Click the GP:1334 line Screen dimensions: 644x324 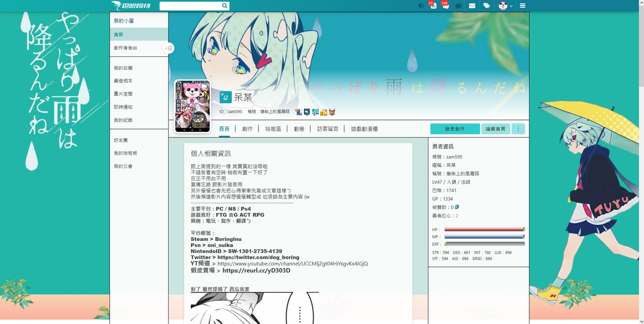443,199
